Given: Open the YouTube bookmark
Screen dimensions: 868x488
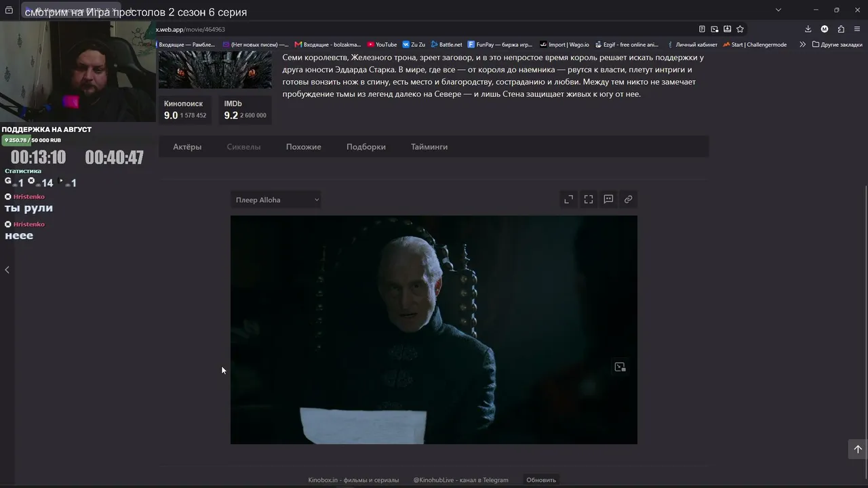Looking at the screenshot, I should click(382, 45).
